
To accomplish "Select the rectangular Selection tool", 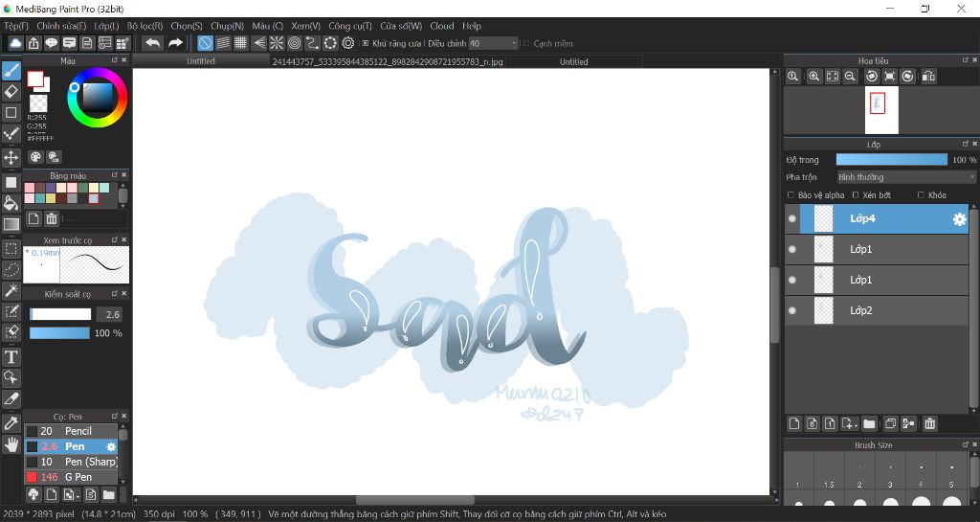I will click(11, 248).
